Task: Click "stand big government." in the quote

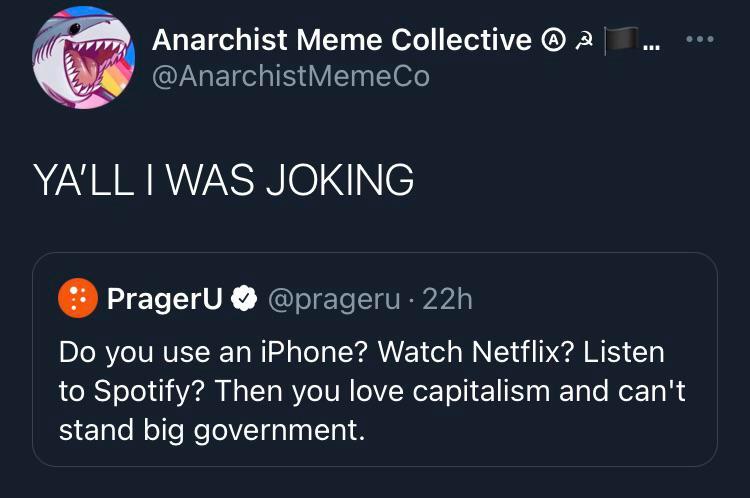Action: 208,431
